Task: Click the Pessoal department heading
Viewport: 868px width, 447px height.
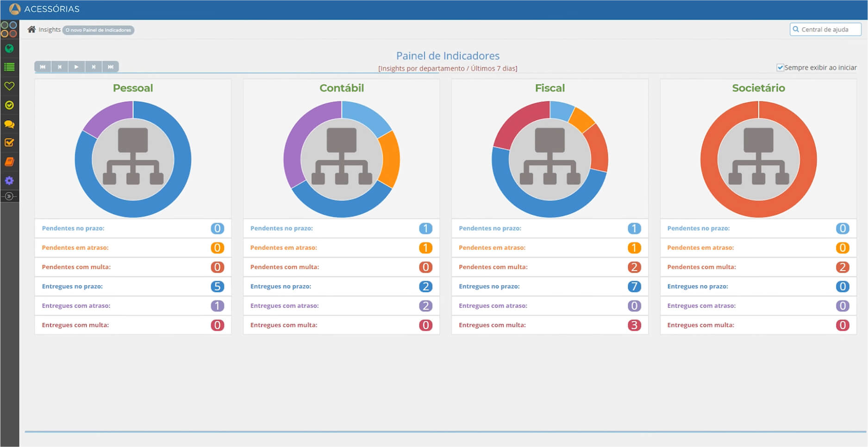Action: click(x=133, y=88)
